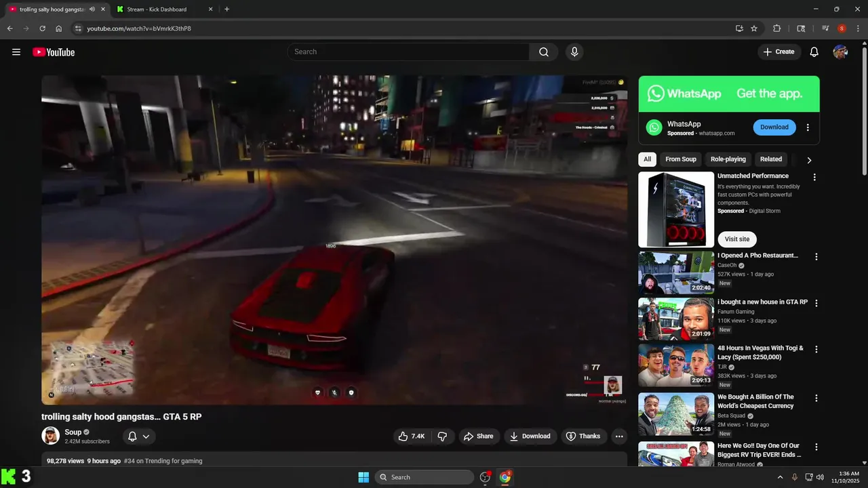Open Chrome home page button

[x=59, y=28]
